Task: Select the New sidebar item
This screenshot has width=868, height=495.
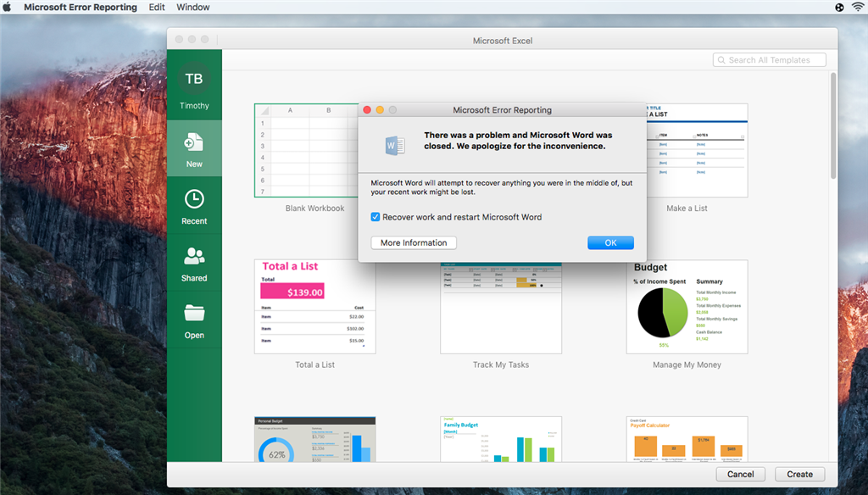Action: (194, 148)
